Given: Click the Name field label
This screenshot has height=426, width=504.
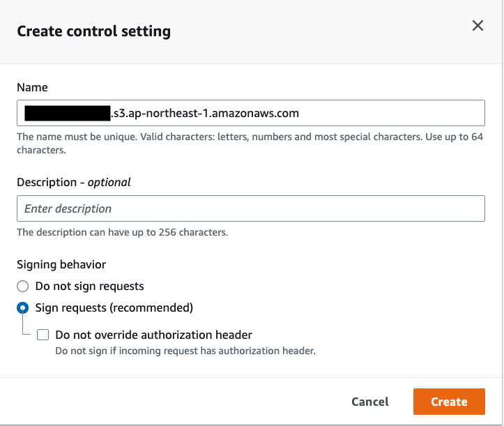Looking at the screenshot, I should tap(32, 88).
